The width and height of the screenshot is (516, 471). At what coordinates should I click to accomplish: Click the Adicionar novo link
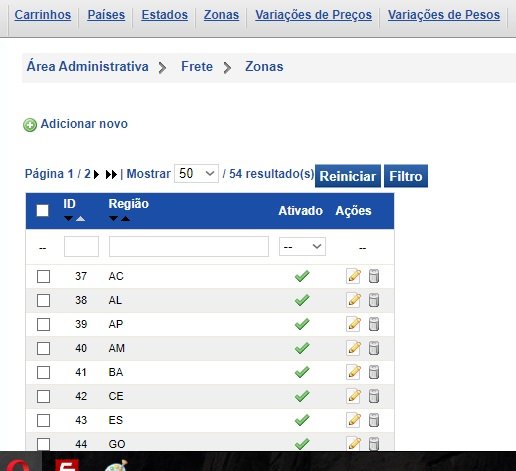click(x=84, y=124)
